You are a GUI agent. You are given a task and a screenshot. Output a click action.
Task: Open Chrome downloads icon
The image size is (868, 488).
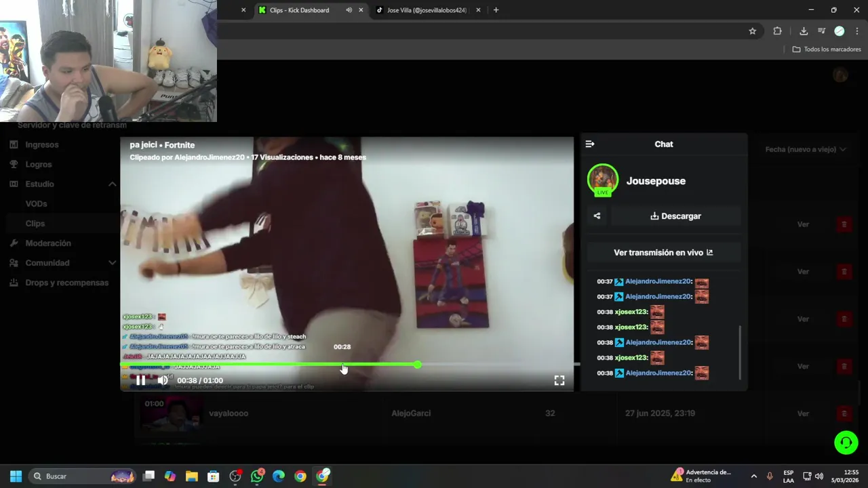coord(804,30)
